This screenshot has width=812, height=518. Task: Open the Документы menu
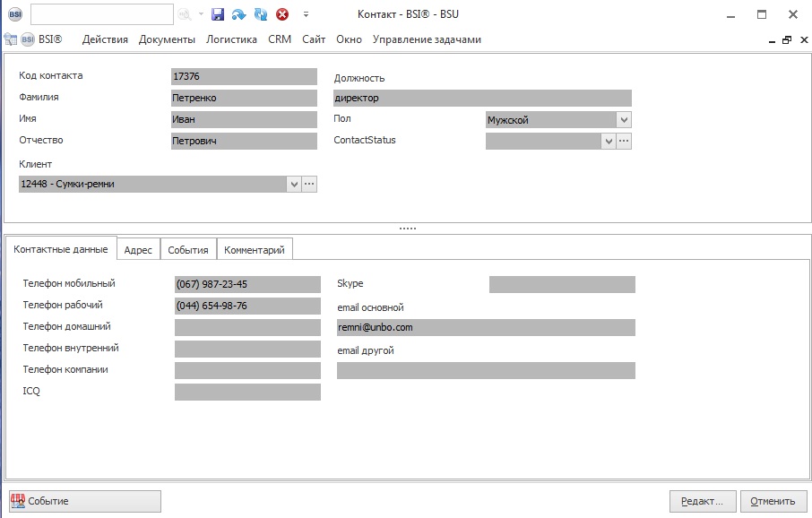(x=167, y=39)
